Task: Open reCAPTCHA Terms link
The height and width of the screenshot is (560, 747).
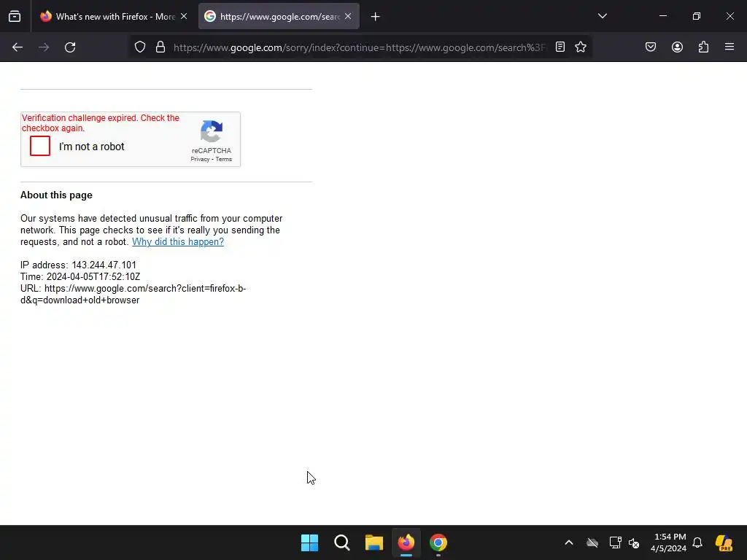Action: coord(223,159)
